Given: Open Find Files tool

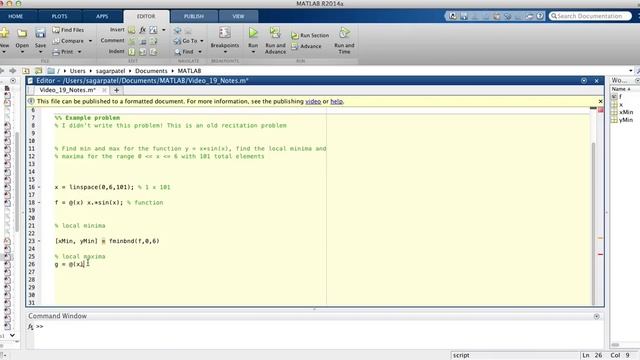Looking at the screenshot, I should tap(68, 30).
